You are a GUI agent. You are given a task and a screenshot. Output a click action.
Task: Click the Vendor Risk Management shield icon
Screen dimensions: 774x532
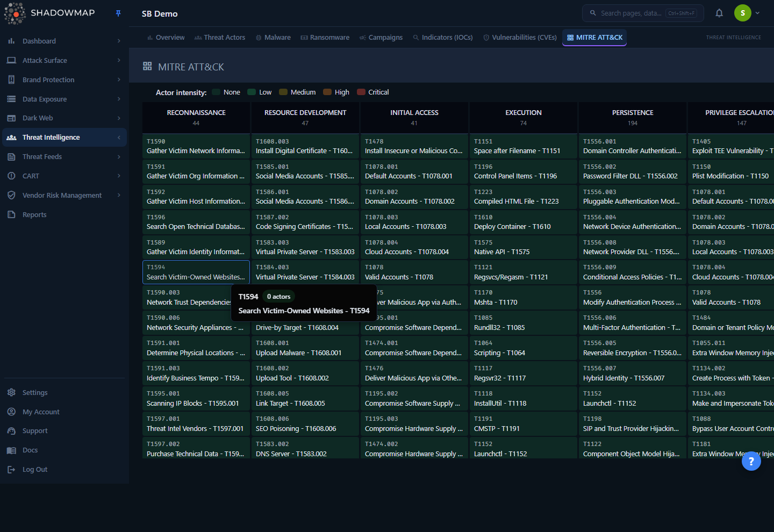[x=11, y=195]
